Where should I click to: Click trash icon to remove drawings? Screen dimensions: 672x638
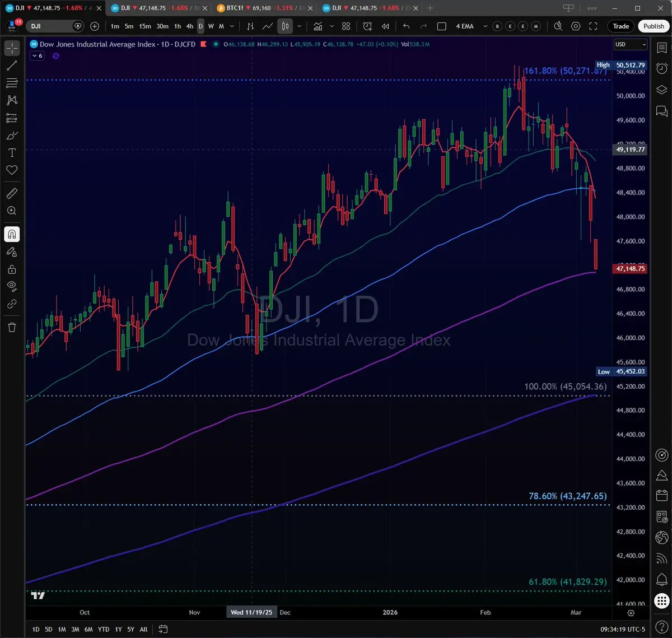tap(12, 327)
